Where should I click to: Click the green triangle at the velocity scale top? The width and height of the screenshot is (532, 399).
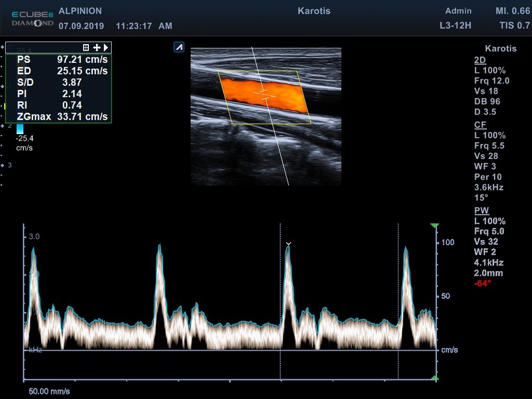click(434, 226)
